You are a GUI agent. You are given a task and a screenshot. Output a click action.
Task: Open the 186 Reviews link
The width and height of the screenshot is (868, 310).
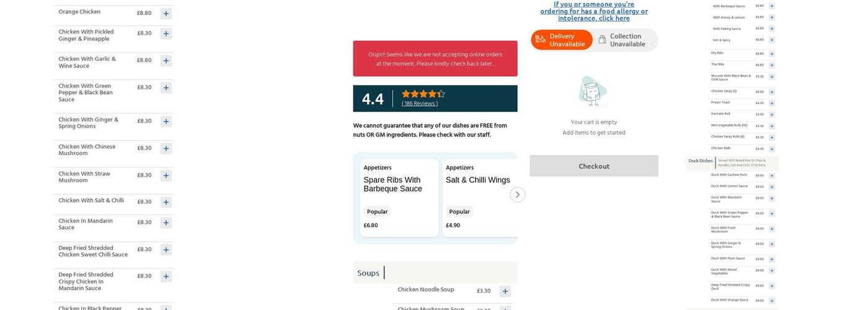[420, 104]
